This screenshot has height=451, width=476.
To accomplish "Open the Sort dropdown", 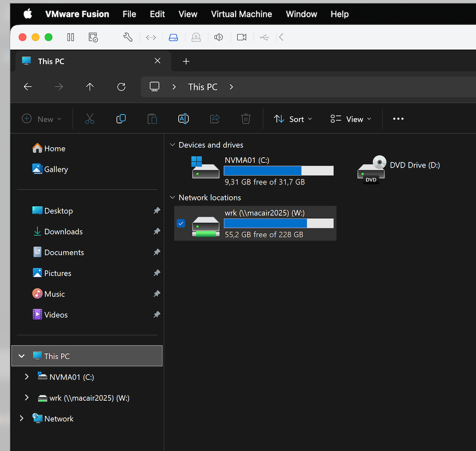I will pyautogui.click(x=293, y=119).
